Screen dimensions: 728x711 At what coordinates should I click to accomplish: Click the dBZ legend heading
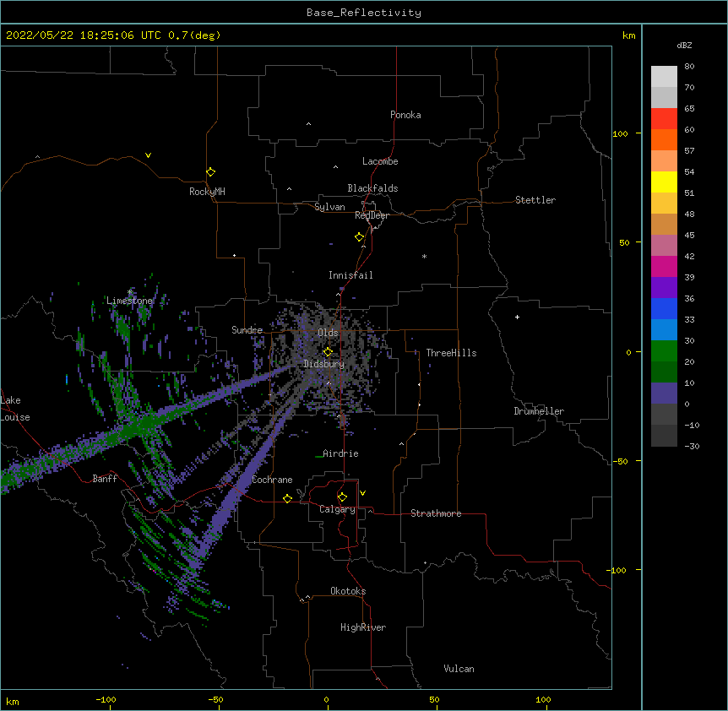[684, 45]
